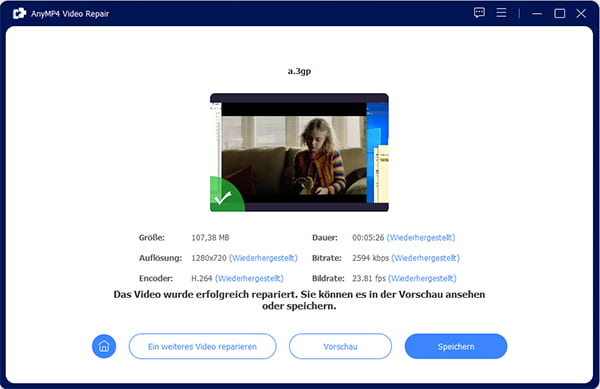Click the Auflösung label
This screenshot has height=389, width=600.
[x=160, y=258]
